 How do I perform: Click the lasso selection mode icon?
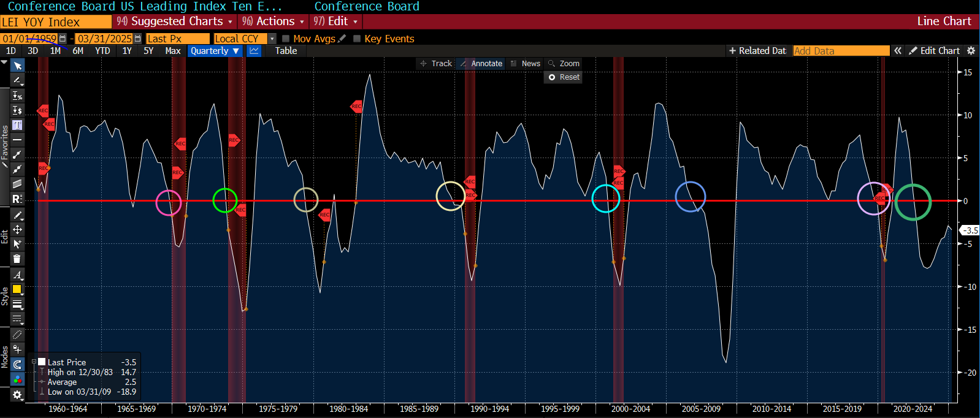coord(17,335)
